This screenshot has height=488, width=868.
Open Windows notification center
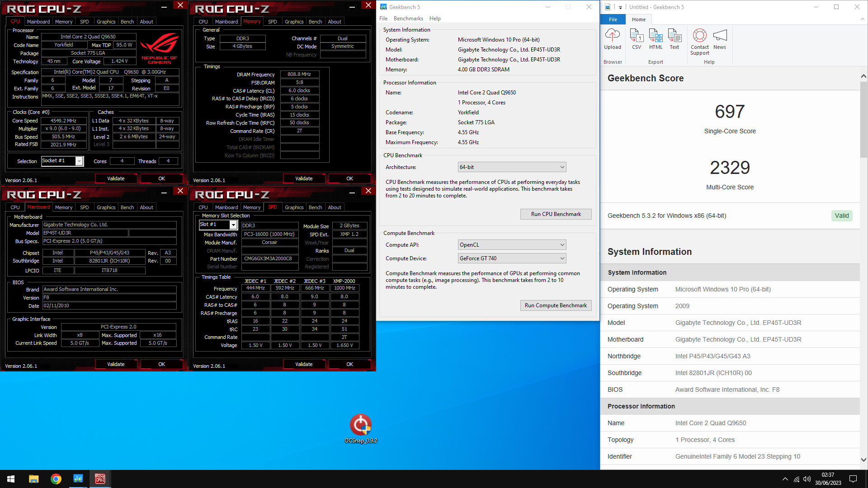853,479
